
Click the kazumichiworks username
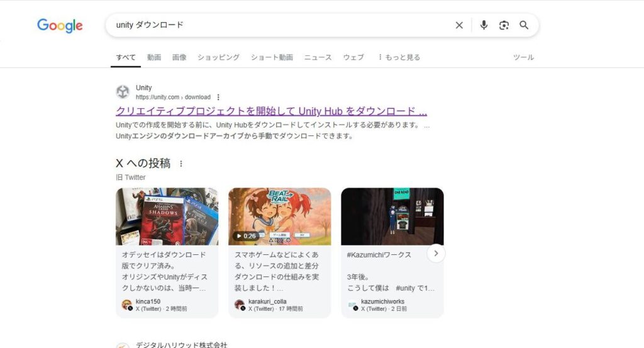[x=383, y=301]
